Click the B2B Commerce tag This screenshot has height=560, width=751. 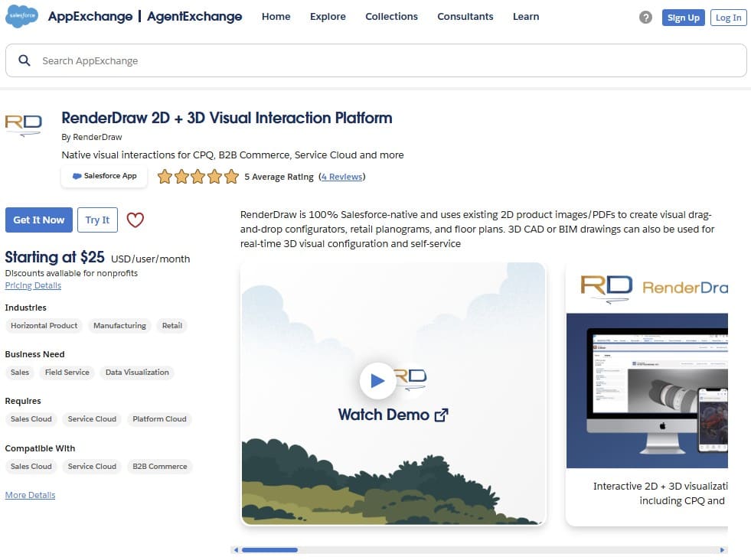(x=159, y=467)
